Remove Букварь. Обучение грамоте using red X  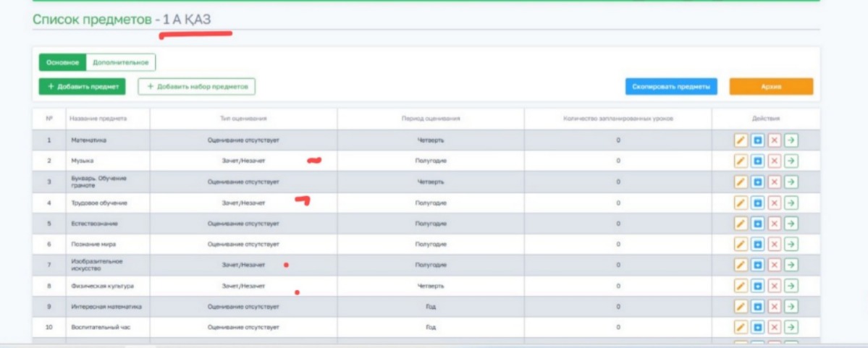[774, 182]
